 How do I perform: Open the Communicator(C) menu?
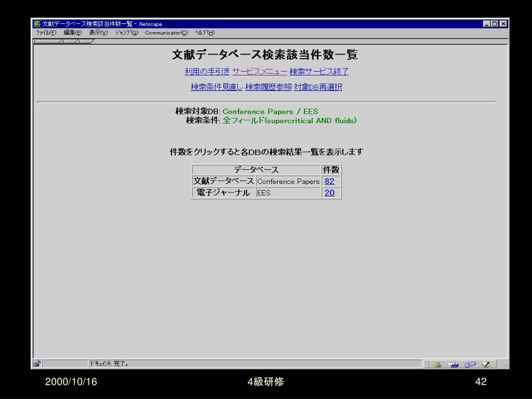(166, 33)
